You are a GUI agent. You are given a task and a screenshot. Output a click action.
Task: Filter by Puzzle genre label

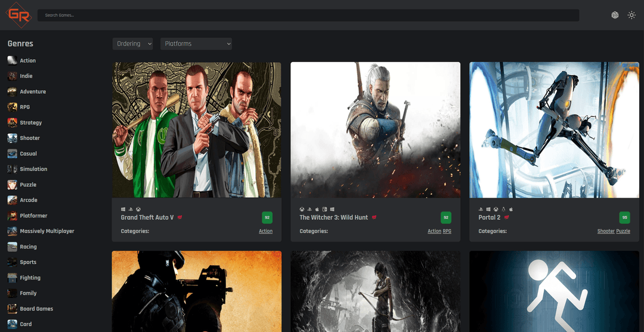[28, 185]
